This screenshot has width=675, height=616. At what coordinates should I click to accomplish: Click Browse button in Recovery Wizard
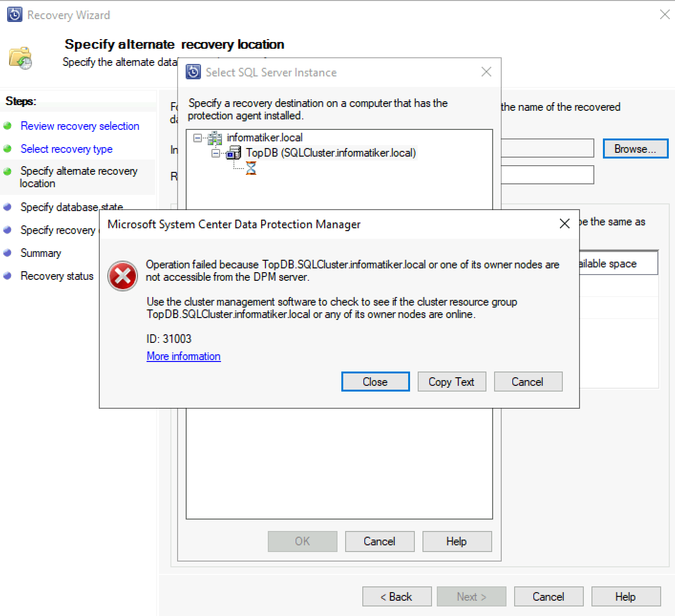tap(635, 149)
